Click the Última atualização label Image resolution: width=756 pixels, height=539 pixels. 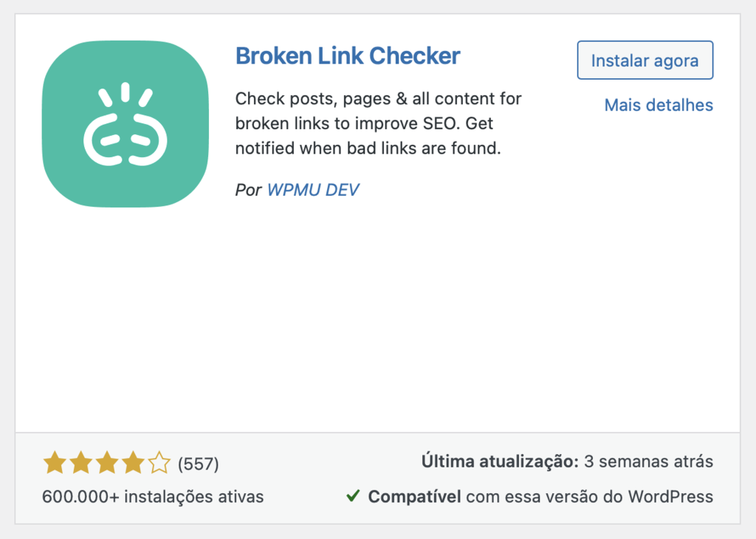click(499, 460)
